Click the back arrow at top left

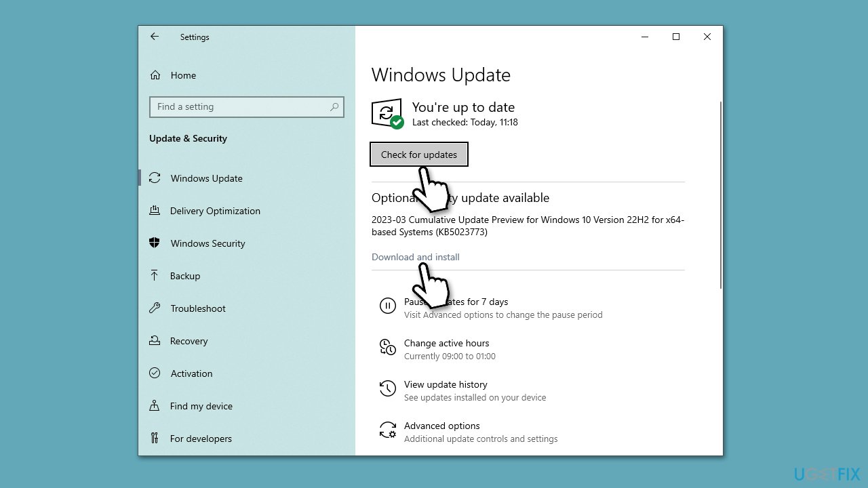tap(155, 37)
